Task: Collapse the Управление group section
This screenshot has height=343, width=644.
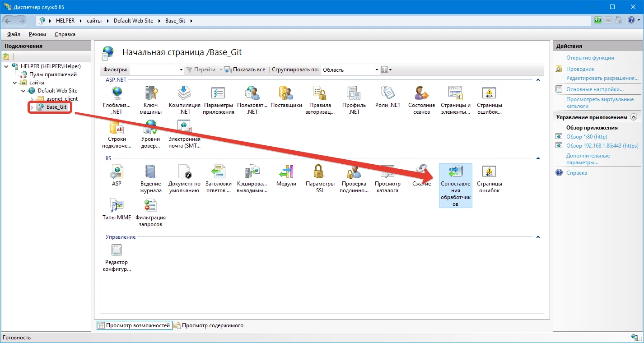Action: [x=538, y=237]
